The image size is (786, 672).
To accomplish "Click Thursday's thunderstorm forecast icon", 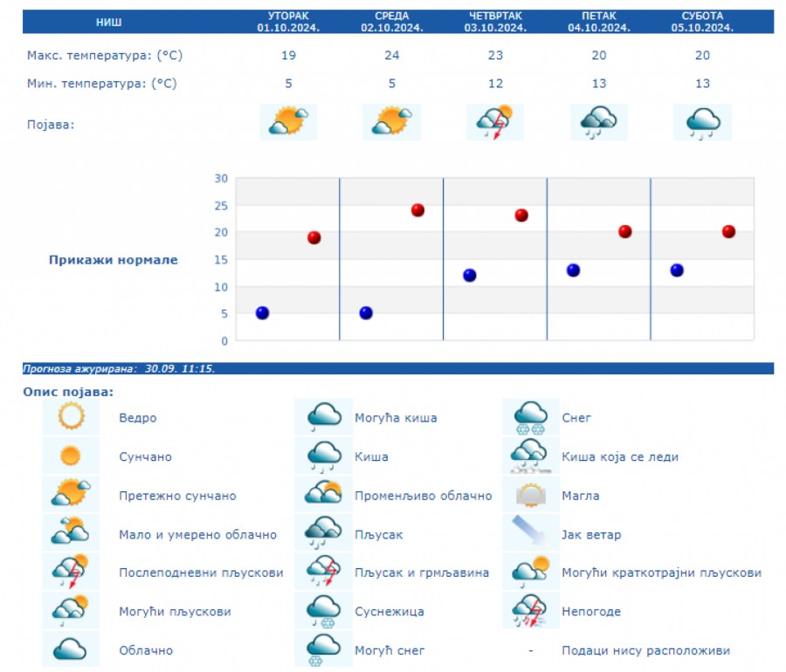I will click(x=494, y=121).
